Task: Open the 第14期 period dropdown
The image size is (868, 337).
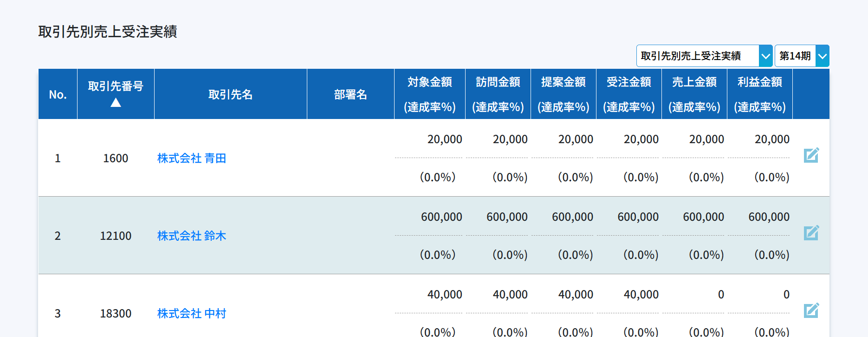Action: click(801, 56)
